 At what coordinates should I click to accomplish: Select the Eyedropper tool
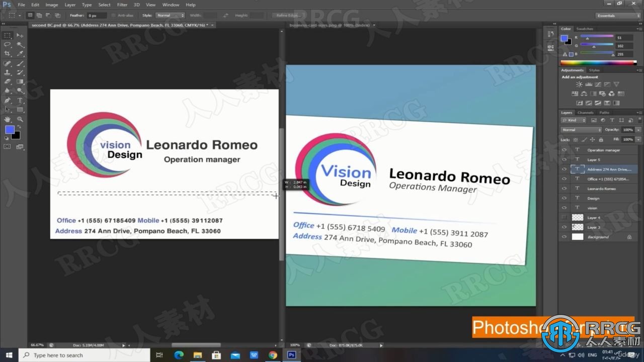click(x=20, y=54)
